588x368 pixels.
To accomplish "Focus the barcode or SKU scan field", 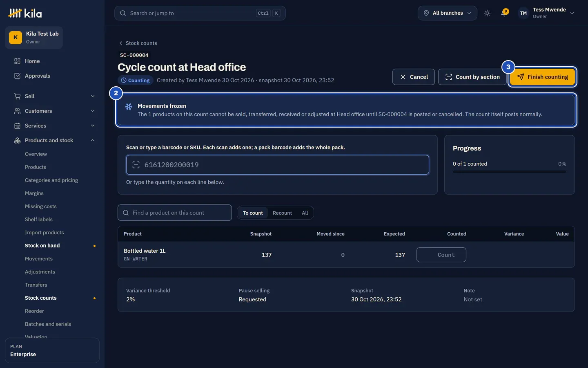I will pos(278,165).
